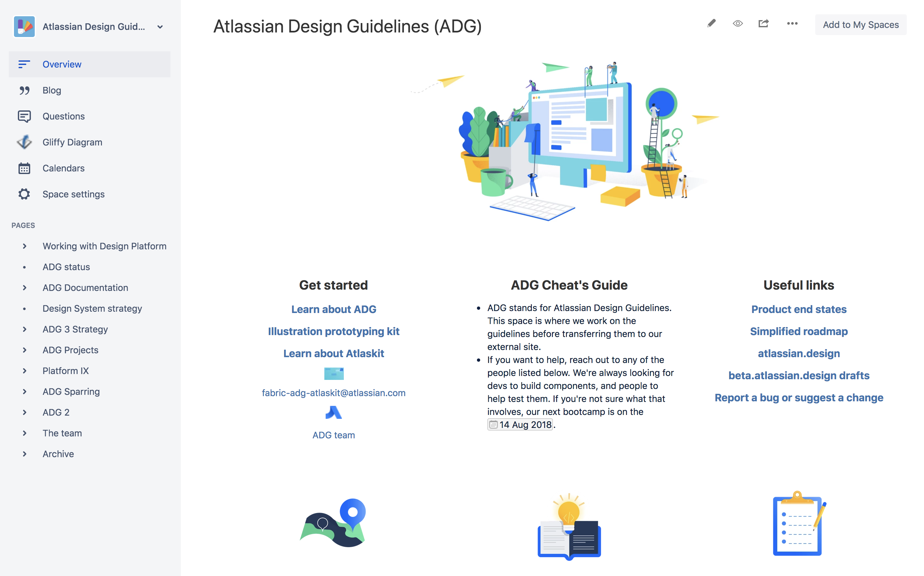
Task: Open the Blog section
Action: pyautogui.click(x=51, y=90)
